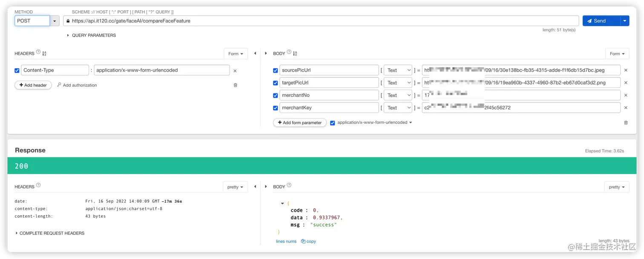The image size is (644, 259).
Task: Click Add header button
Action: (x=33, y=85)
